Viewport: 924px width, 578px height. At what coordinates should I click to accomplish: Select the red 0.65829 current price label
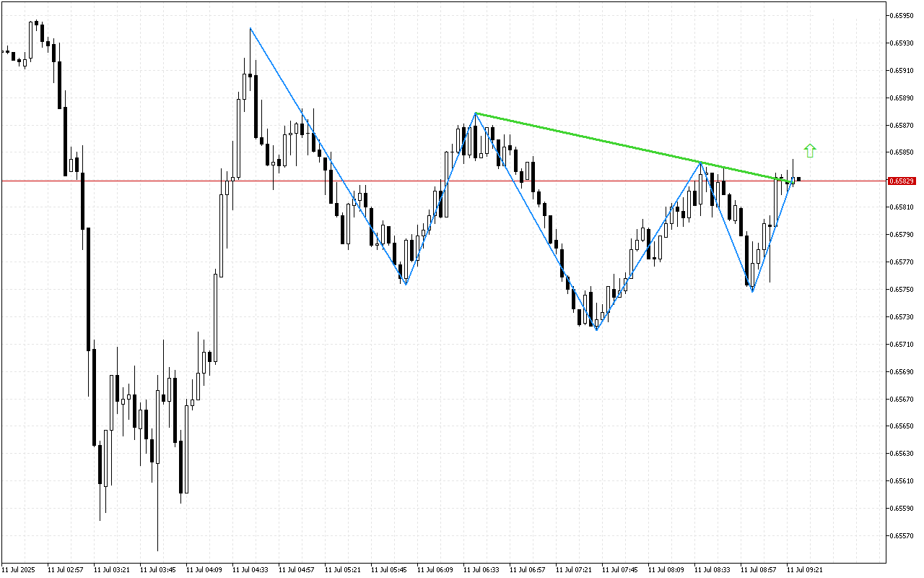(x=902, y=181)
